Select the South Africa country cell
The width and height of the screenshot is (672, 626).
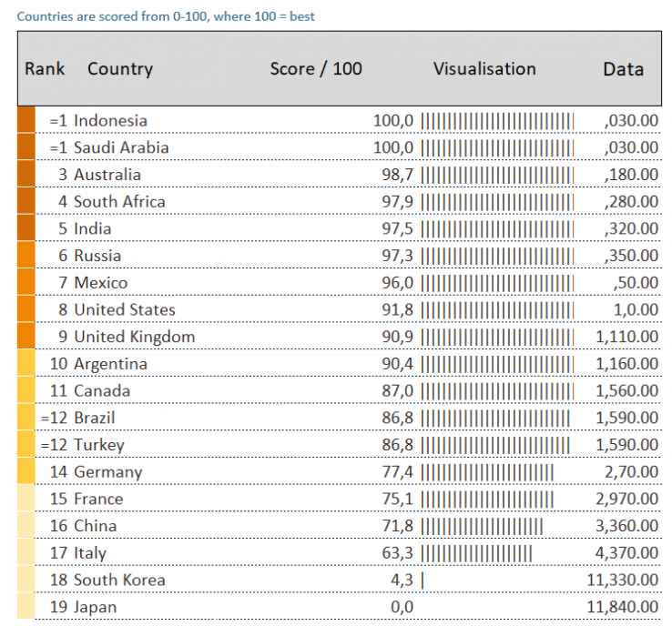pyautogui.click(x=119, y=202)
